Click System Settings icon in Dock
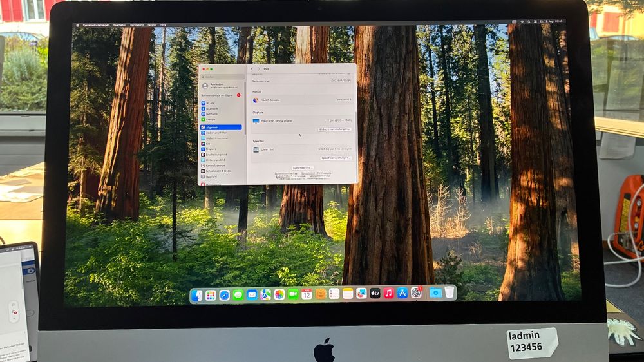 pyautogui.click(x=416, y=292)
